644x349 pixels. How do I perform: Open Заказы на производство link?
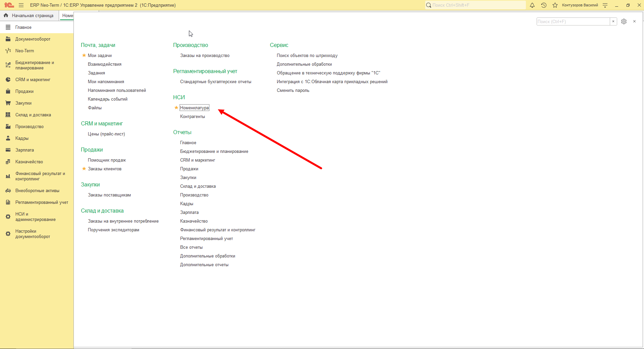point(205,55)
